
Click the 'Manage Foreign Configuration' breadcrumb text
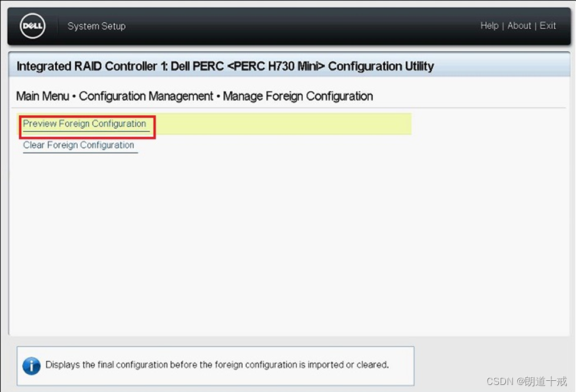click(x=298, y=96)
